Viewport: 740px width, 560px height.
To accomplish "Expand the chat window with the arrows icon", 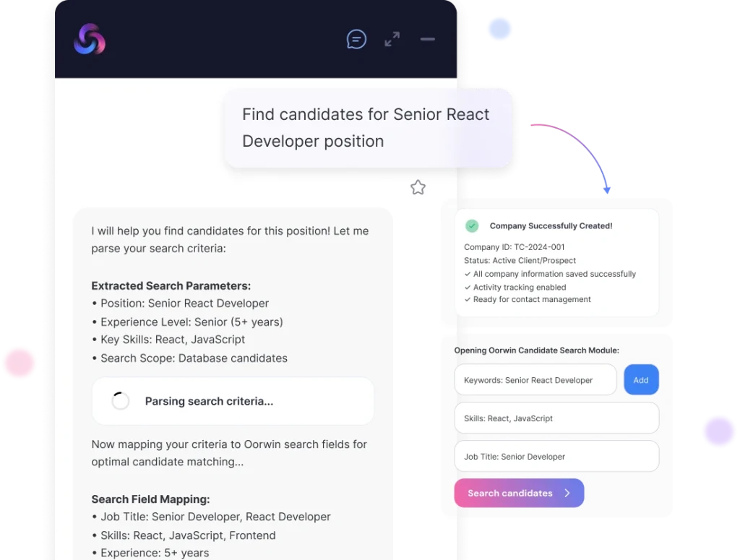I will [392, 39].
